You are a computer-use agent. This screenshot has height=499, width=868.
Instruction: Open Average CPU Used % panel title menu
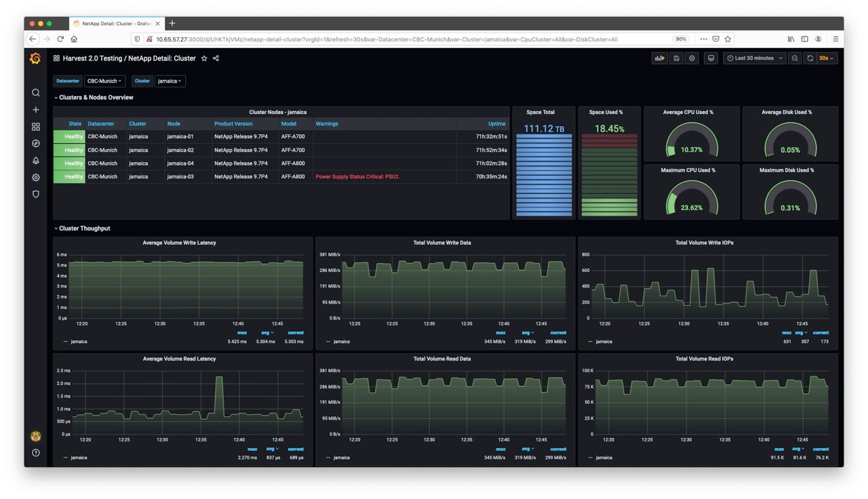688,112
